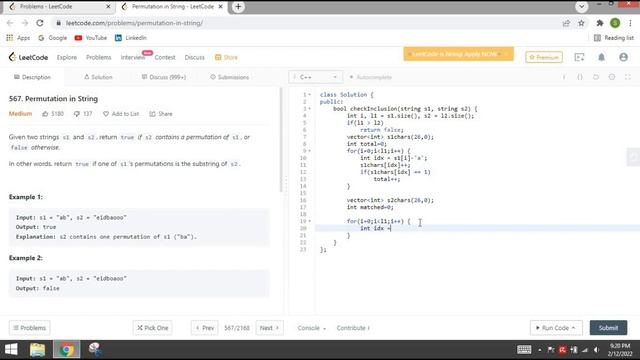Open the notifications bell

(601, 57)
